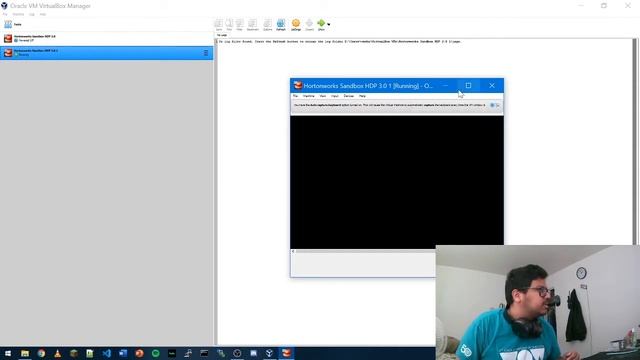This screenshot has width=640, height=360.
Task: Click the log message text line
Action: click(340, 42)
